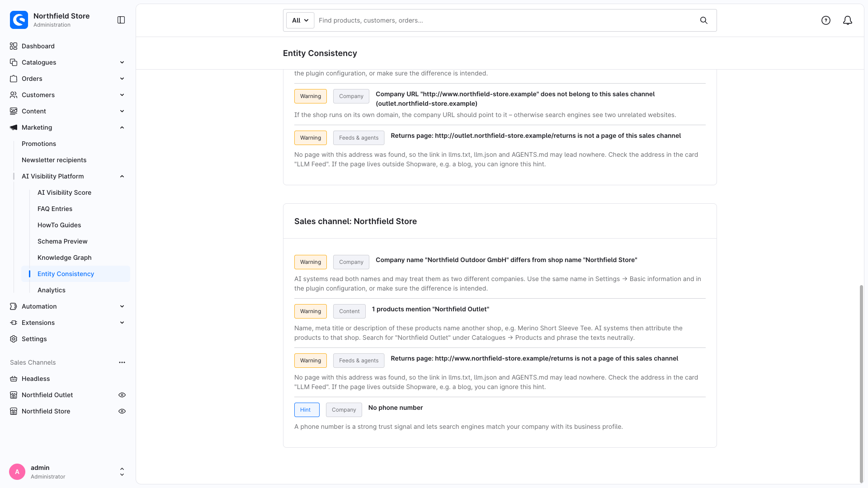Click the Settings gear icon

[x=14, y=339]
